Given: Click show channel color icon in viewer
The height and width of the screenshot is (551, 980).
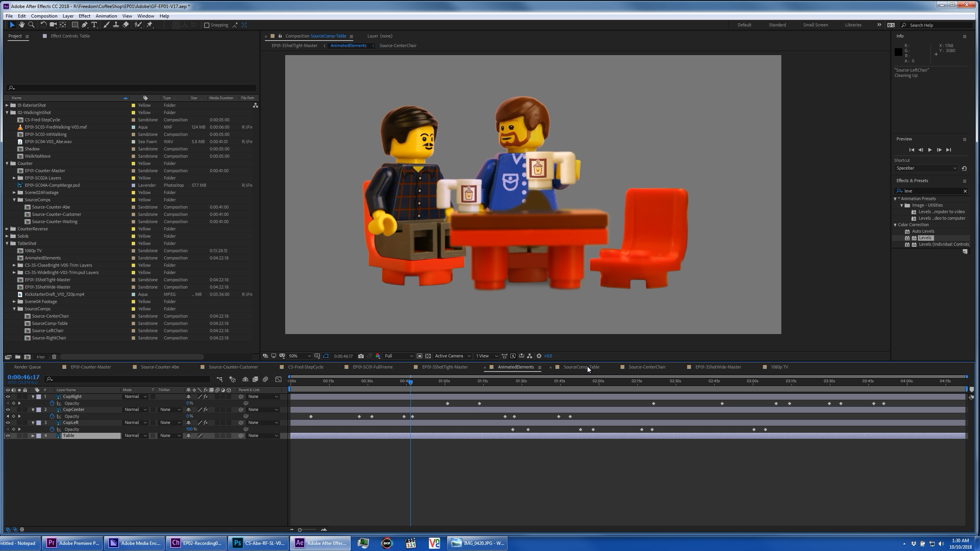Looking at the screenshot, I should pyautogui.click(x=377, y=356).
